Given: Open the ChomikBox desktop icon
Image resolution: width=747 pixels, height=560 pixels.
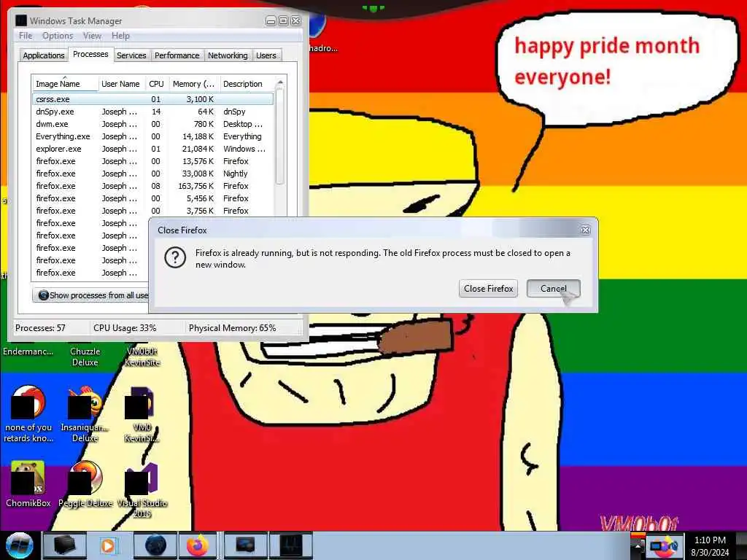Looking at the screenshot, I should [x=28, y=483].
